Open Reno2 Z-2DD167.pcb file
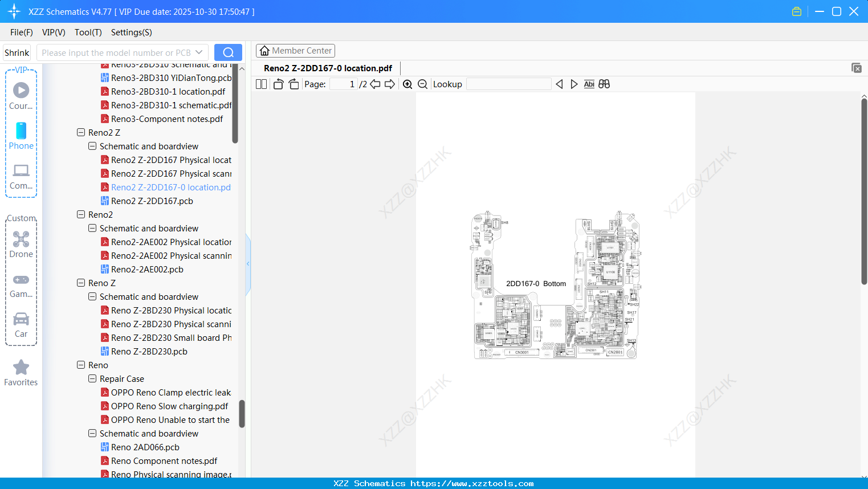 (152, 201)
